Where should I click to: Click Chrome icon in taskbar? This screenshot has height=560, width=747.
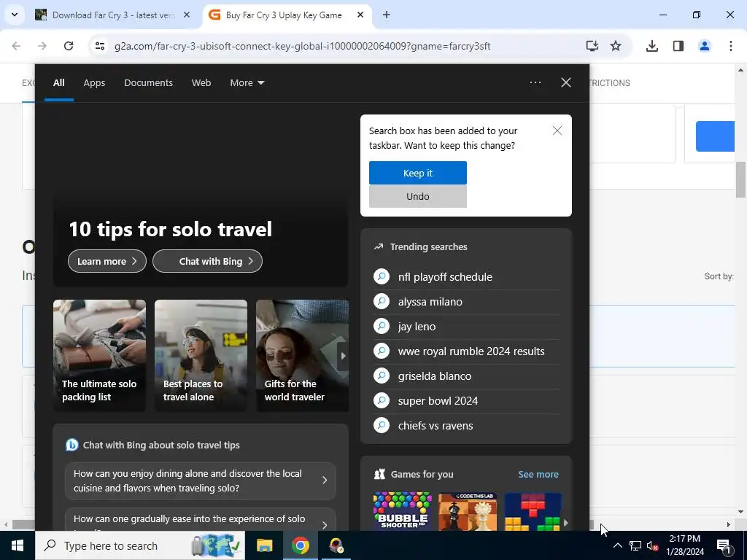coord(300,545)
